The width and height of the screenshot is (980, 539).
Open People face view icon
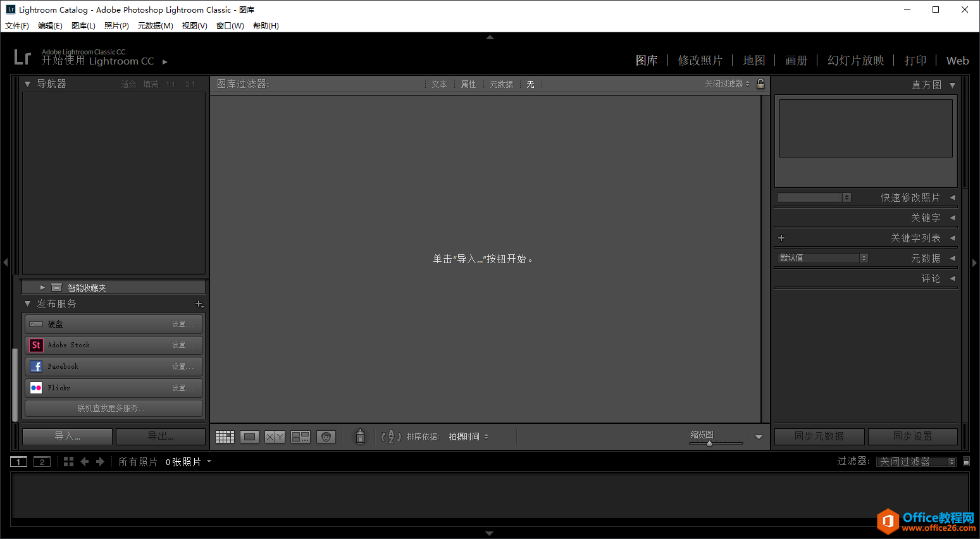pos(326,437)
